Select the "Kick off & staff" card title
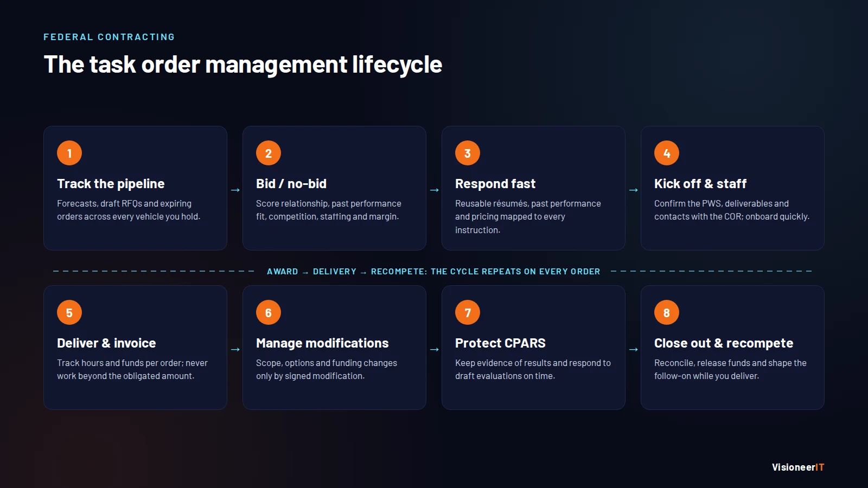The height and width of the screenshot is (488, 868). click(x=700, y=184)
